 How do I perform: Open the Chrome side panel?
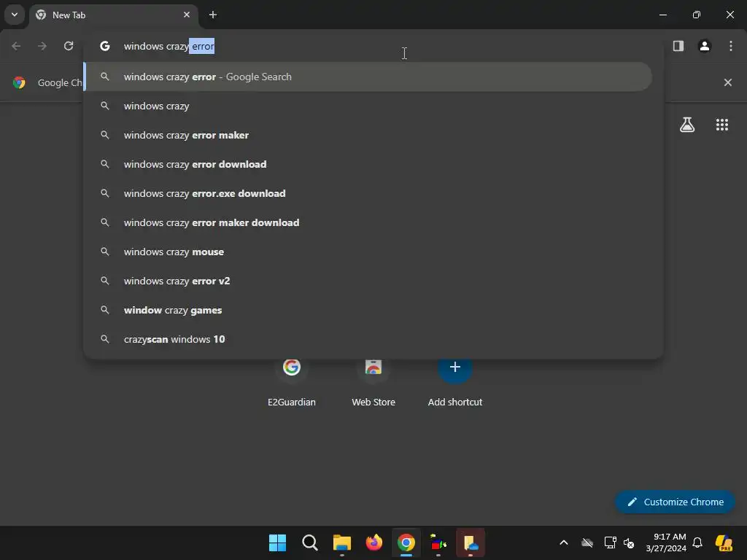coord(678,46)
